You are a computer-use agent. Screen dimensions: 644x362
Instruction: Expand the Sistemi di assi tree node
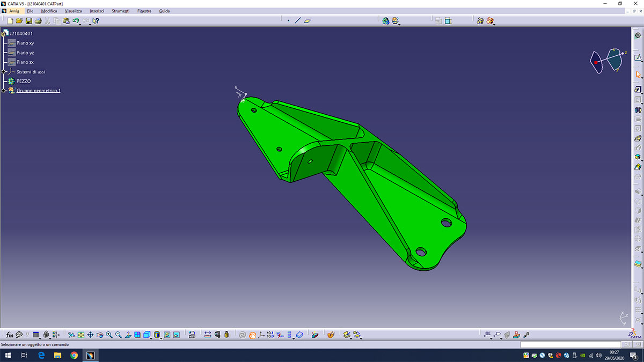click(x=4, y=72)
